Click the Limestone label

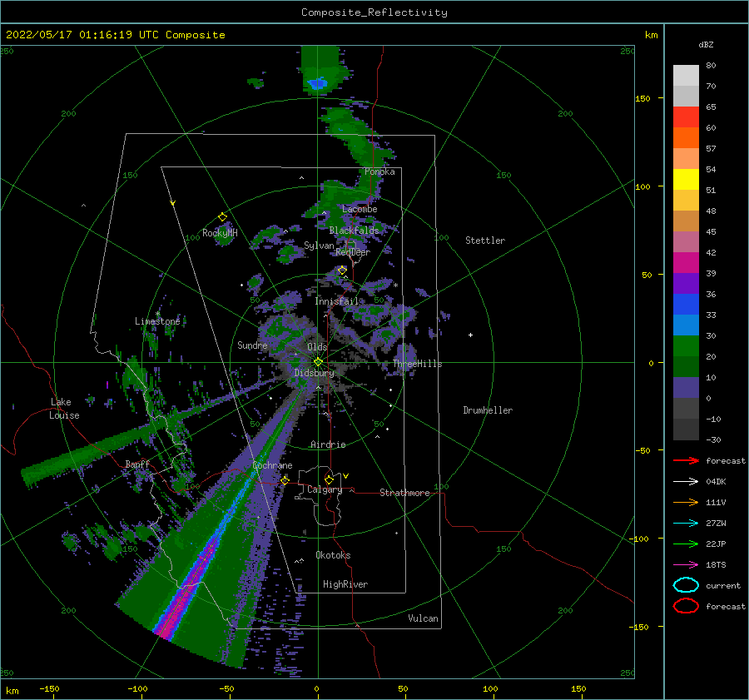click(x=157, y=321)
